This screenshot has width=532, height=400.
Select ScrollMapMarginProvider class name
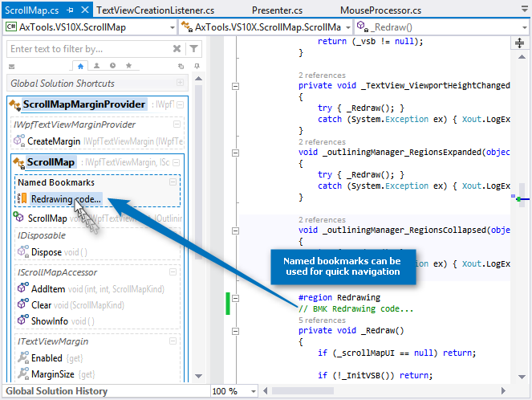[x=83, y=104]
